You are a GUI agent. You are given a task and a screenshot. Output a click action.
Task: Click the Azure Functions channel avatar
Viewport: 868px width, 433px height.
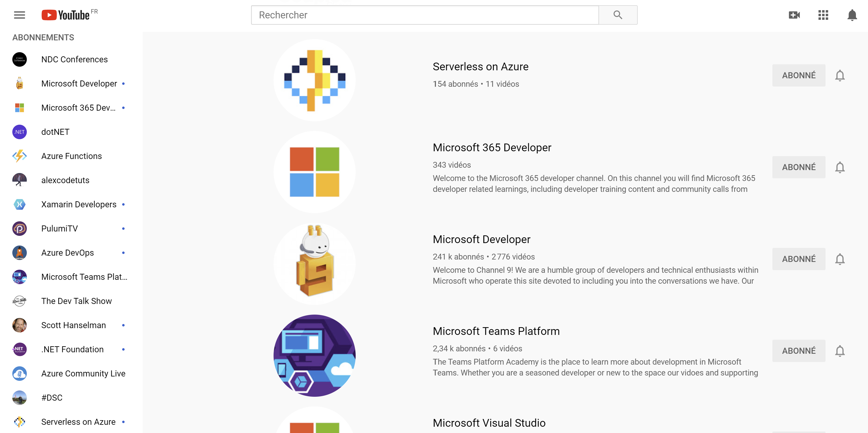pos(20,156)
